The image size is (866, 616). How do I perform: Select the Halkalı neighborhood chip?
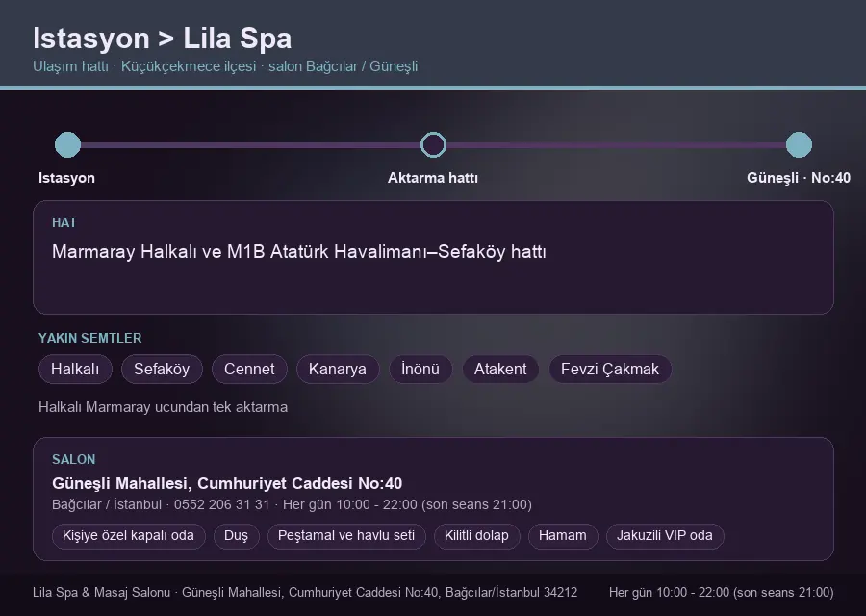(x=75, y=369)
